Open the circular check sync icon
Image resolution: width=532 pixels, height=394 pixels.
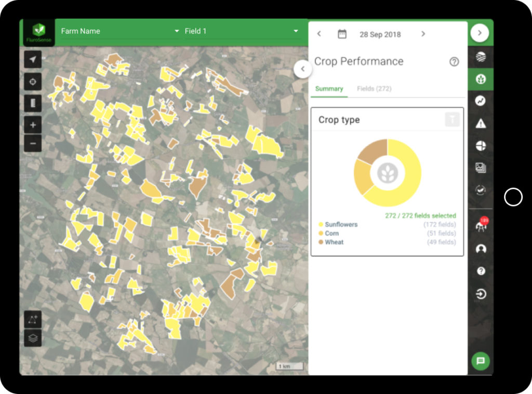481,190
